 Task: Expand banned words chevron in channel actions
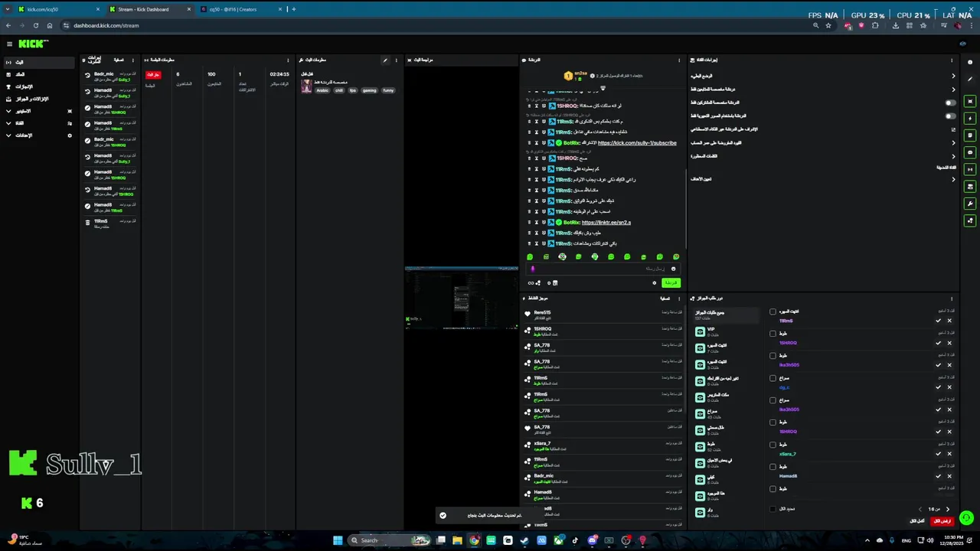point(953,156)
